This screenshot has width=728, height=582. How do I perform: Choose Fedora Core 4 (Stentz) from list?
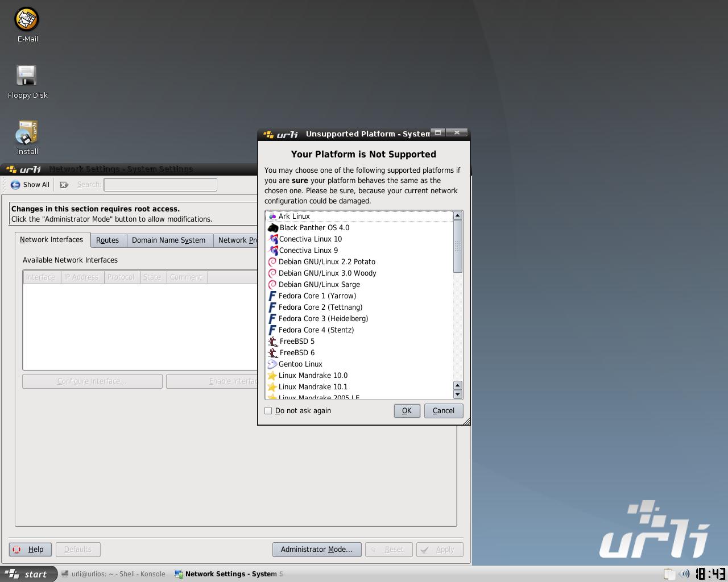pos(359,330)
